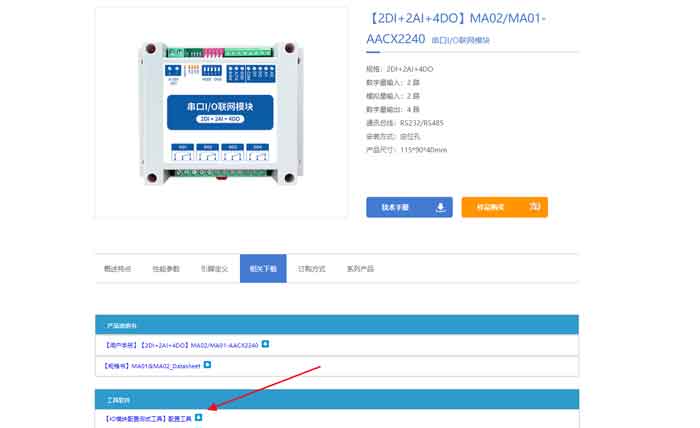Screen dimensions: 700x428
Task: Select the 引脚定义 tab
Action: tap(214, 269)
